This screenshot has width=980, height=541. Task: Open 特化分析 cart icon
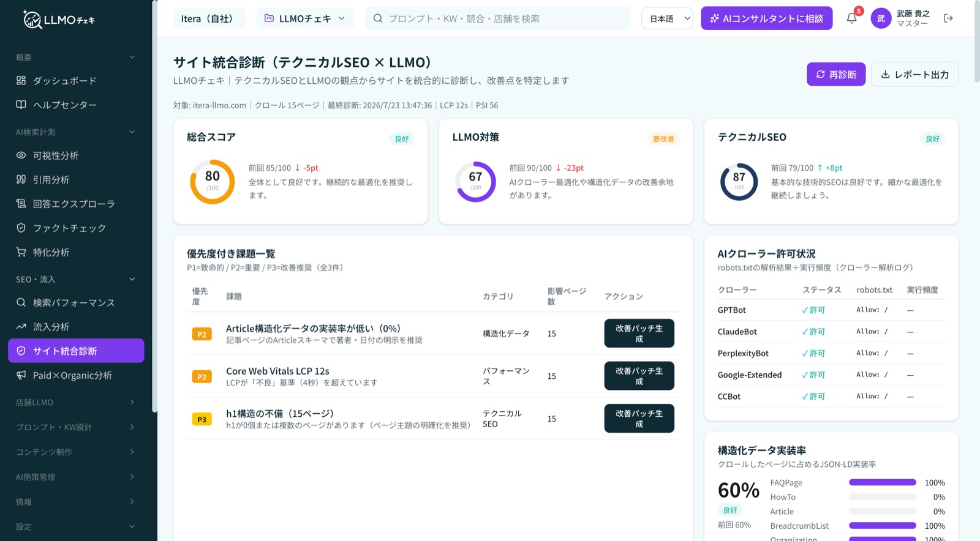[21, 252]
